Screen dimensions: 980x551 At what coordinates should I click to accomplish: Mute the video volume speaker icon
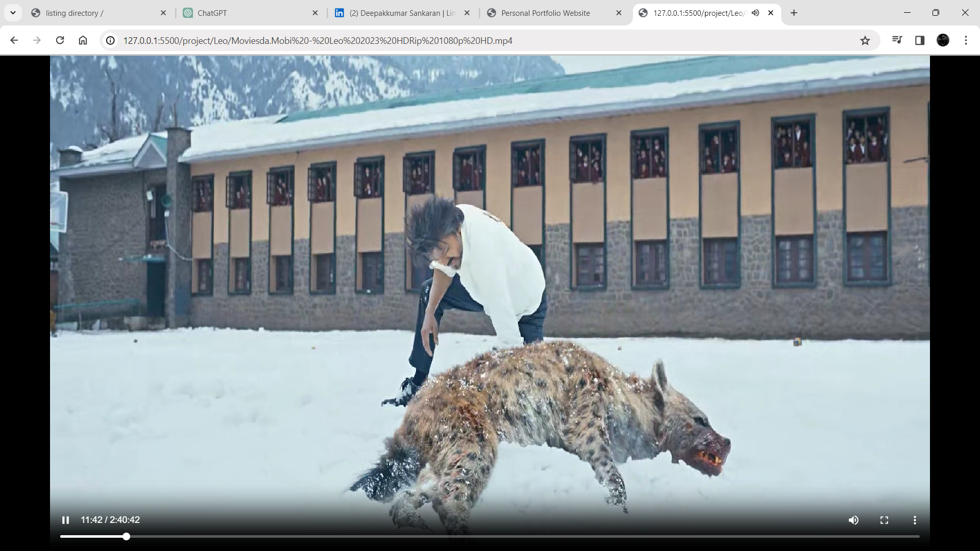853,520
